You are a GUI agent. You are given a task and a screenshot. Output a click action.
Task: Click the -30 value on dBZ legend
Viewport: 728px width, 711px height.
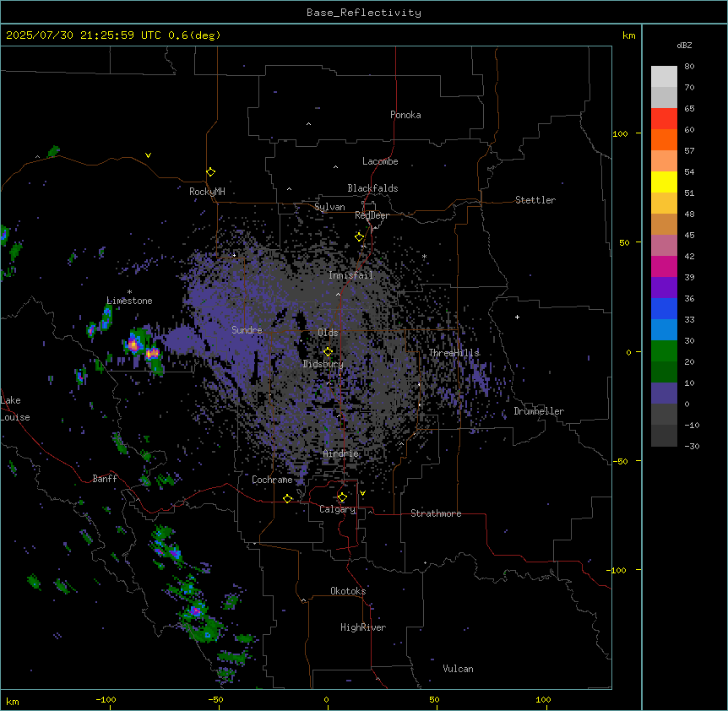[x=692, y=447]
